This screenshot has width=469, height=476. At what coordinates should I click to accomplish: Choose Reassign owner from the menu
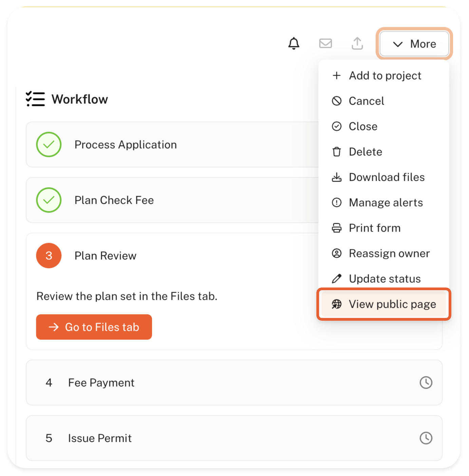coord(389,253)
